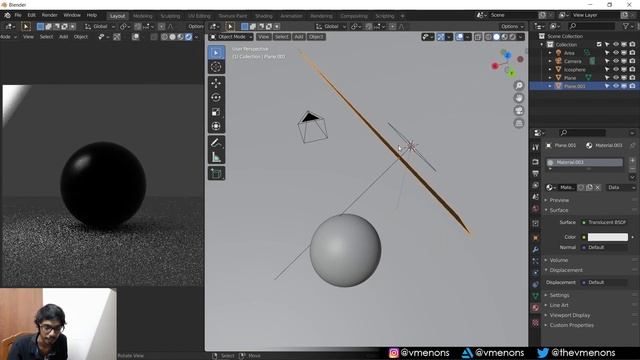Open the Render menu
Screen dimensions: 640x360
click(50, 16)
